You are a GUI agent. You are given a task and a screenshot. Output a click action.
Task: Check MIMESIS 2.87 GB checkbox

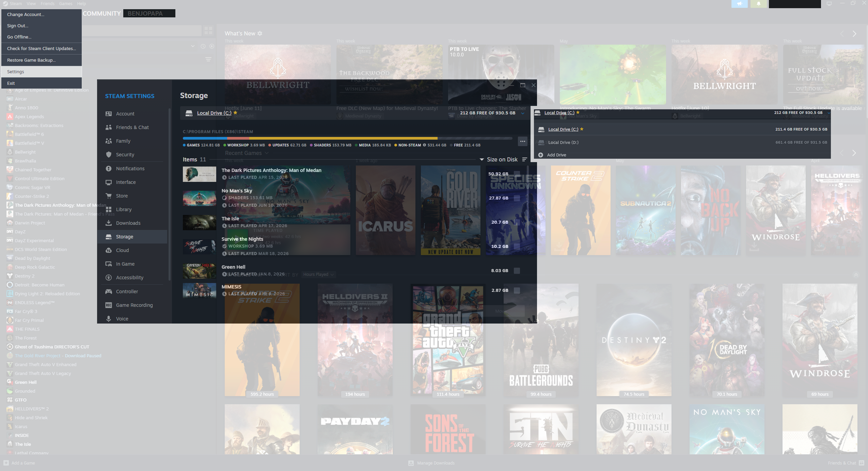click(517, 291)
